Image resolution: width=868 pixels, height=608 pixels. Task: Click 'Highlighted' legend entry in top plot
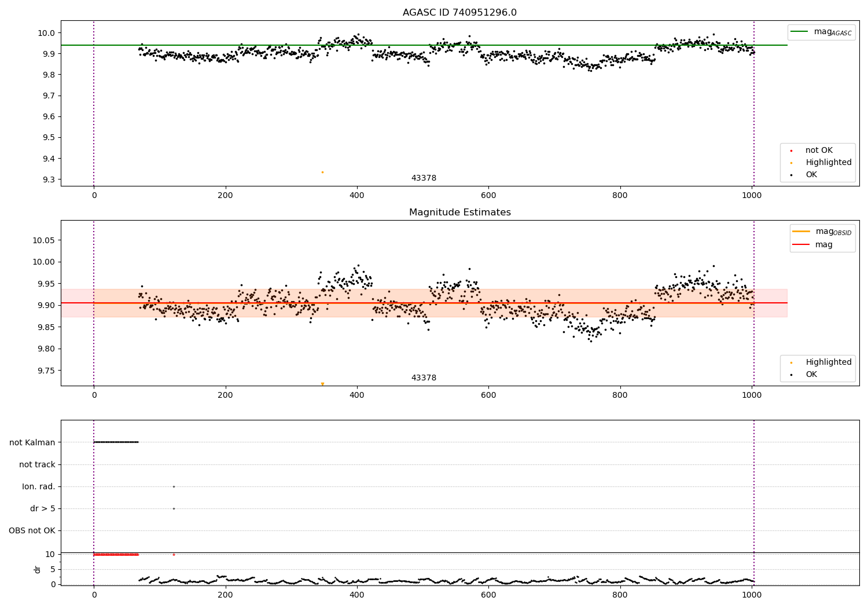[822, 163]
